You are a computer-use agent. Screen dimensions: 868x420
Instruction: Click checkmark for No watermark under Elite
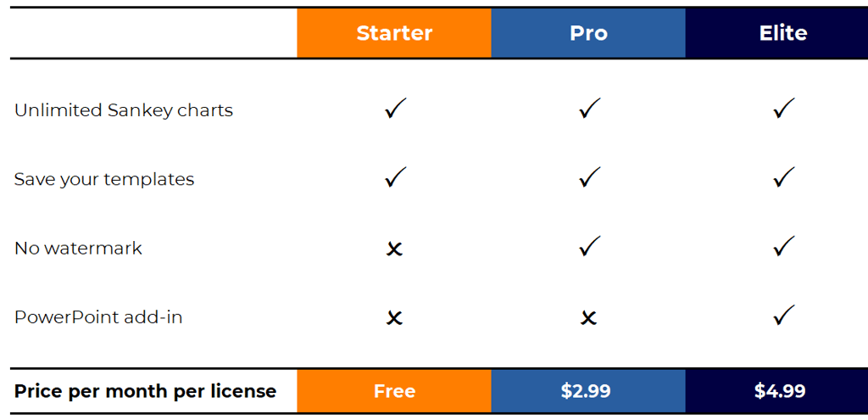pyautogui.click(x=783, y=246)
